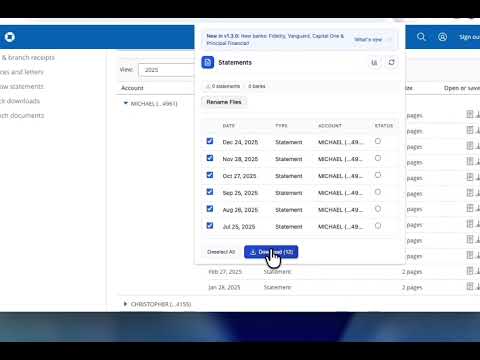The image size is (480, 360).
Task: Click the status circle for Oct statement
Action: 378,175
